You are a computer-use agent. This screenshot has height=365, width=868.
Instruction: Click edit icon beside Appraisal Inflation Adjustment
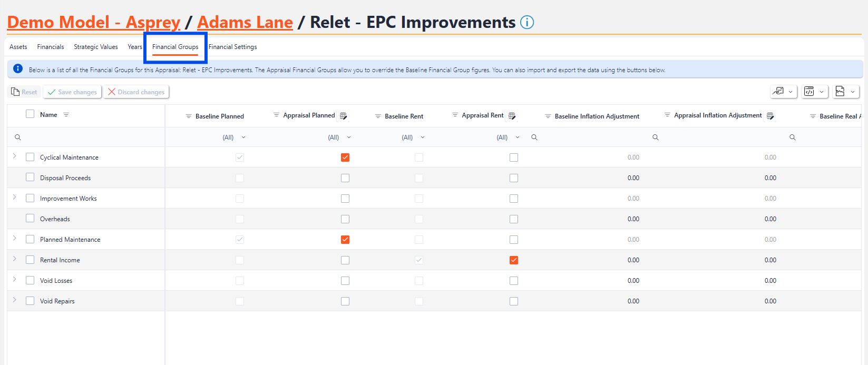tap(771, 116)
